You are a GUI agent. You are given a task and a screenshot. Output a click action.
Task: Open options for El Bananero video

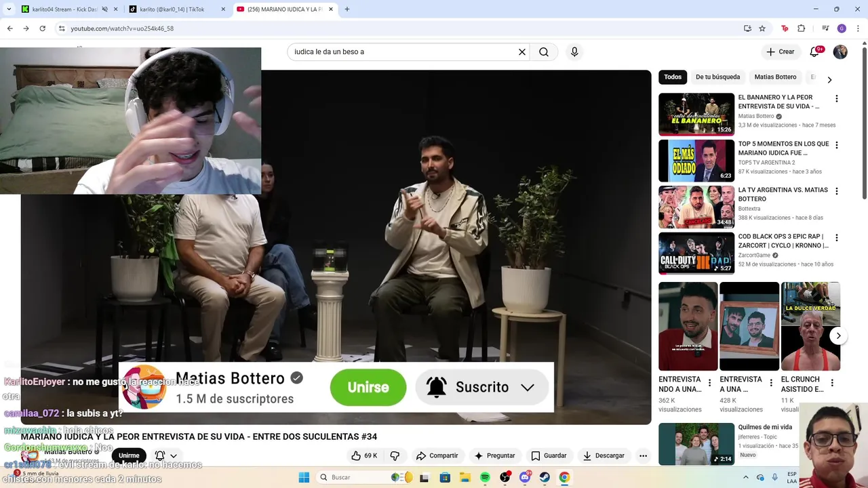836,99
